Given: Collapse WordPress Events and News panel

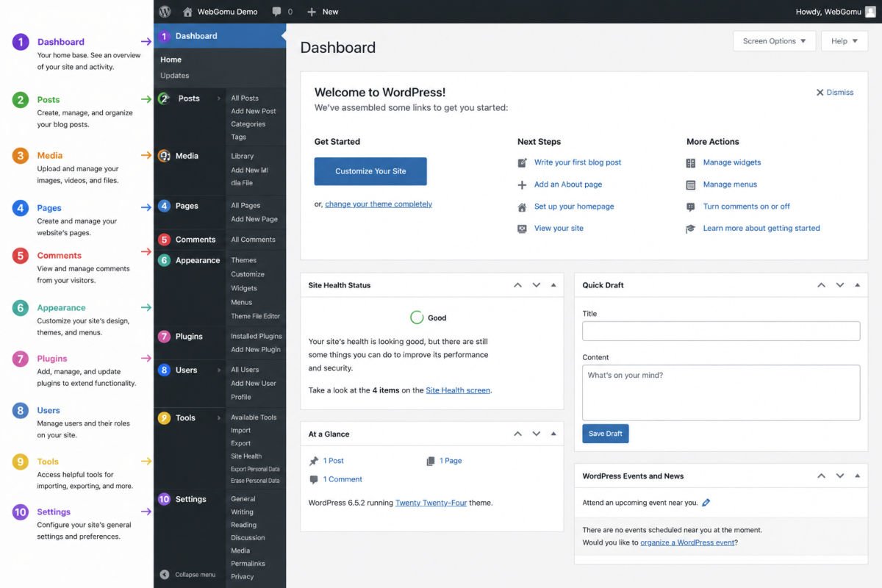Looking at the screenshot, I should [x=857, y=476].
